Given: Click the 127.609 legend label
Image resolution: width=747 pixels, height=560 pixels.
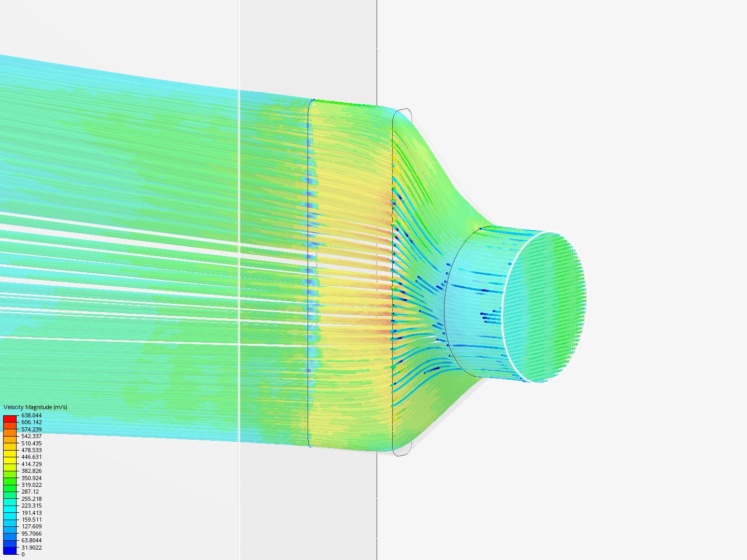Looking at the screenshot, I should [31, 526].
